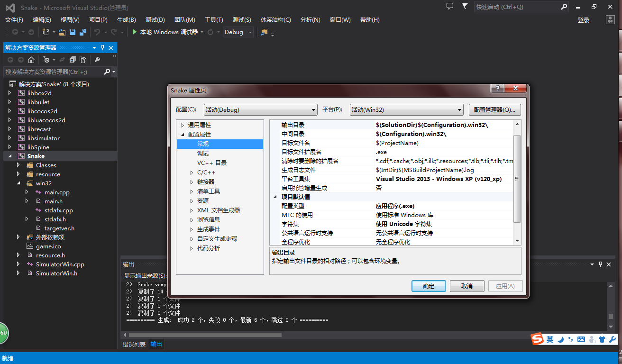Pin the Output panel
Viewport: 622px width, 364px height.
[600, 264]
